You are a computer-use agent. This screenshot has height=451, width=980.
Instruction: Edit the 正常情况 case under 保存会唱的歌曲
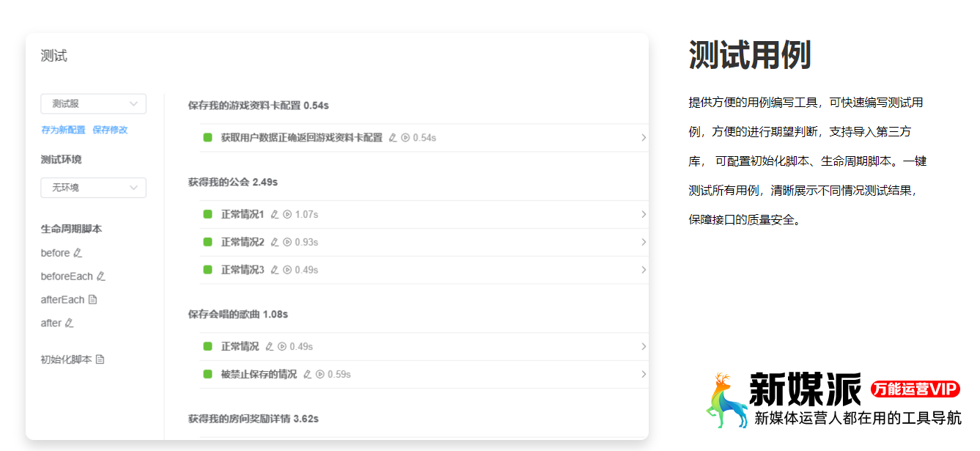coord(270,347)
